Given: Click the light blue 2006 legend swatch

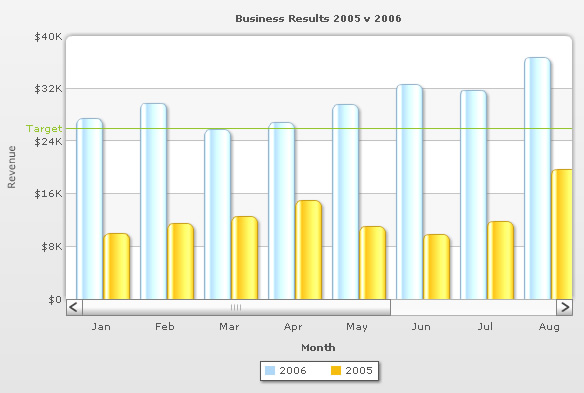Looking at the screenshot, I should (x=270, y=371).
